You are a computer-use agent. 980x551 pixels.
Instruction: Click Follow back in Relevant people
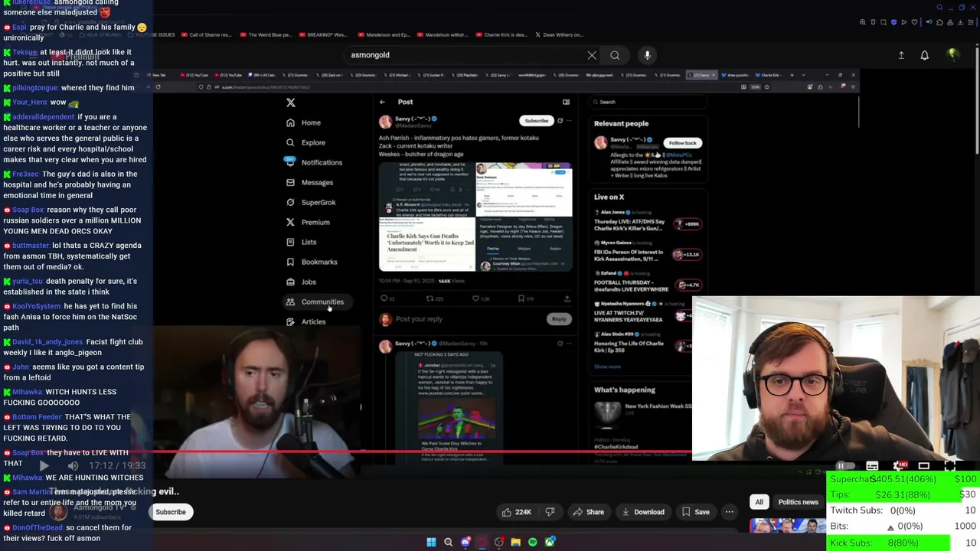point(682,143)
